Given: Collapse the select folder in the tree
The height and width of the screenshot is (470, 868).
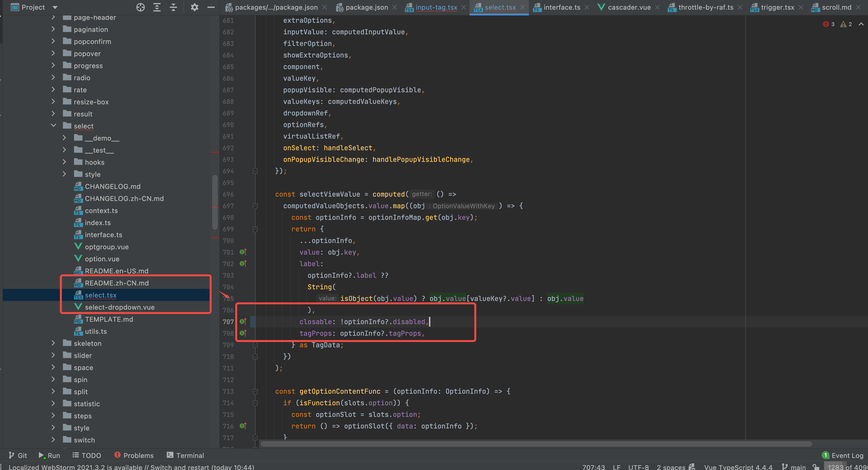Looking at the screenshot, I should (54, 125).
